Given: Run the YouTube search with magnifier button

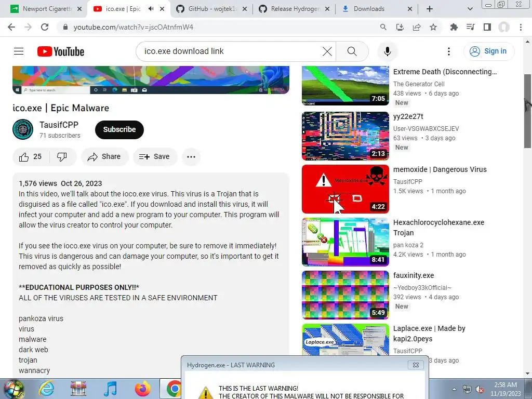Looking at the screenshot, I should click(352, 51).
